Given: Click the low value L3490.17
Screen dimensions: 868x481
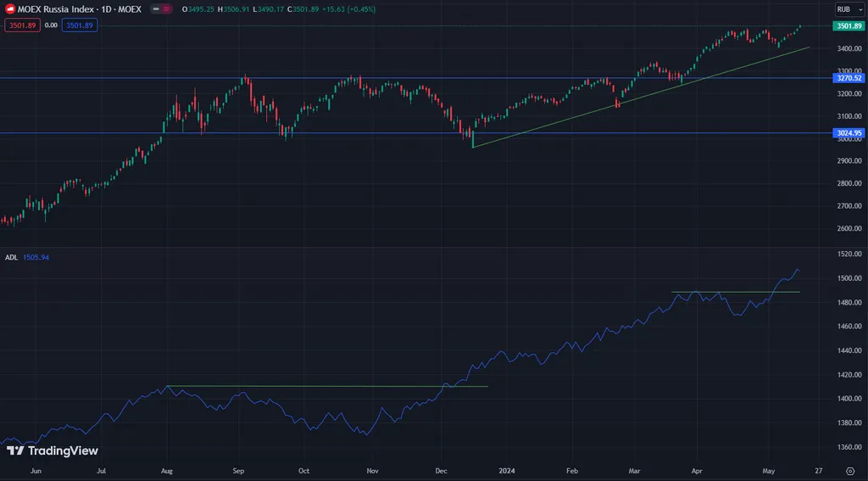Looking at the screenshot, I should (x=269, y=9).
